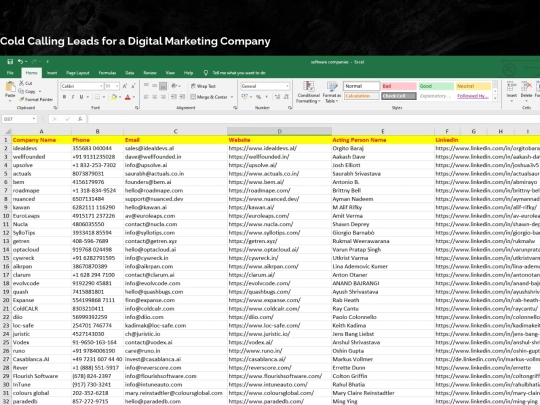
Task: Open Merge & Center dropdown arrow
Action: point(232,97)
